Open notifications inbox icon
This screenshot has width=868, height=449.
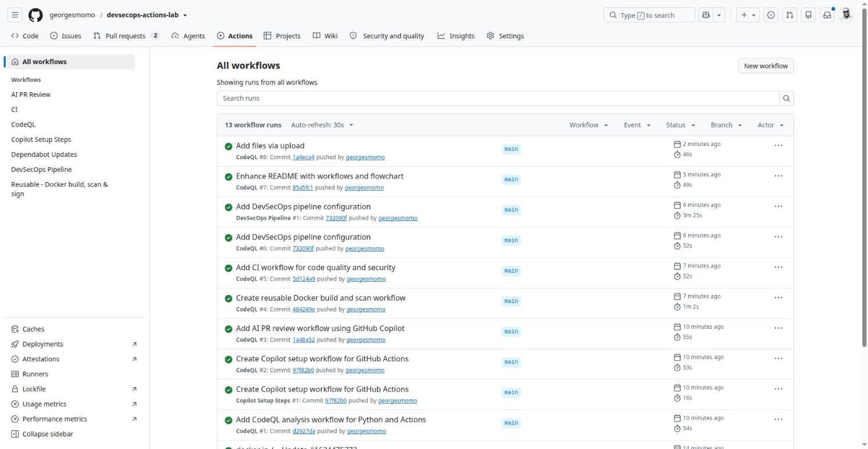[827, 15]
